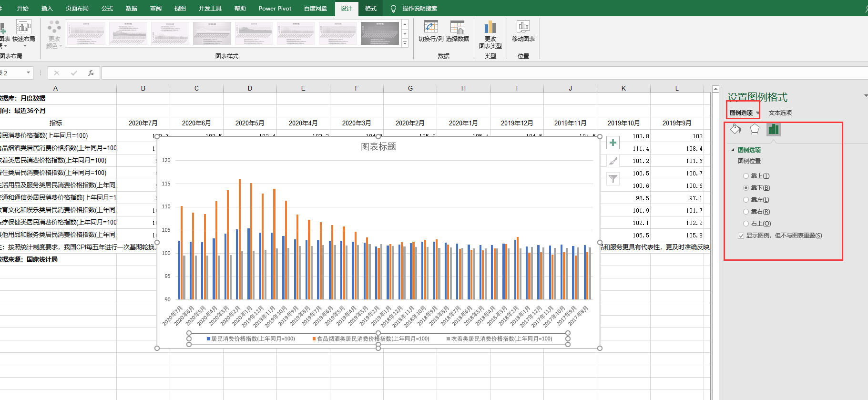Click the Text Options (文本选项) link
Image resolution: width=868 pixels, height=400 pixels.
(780, 113)
